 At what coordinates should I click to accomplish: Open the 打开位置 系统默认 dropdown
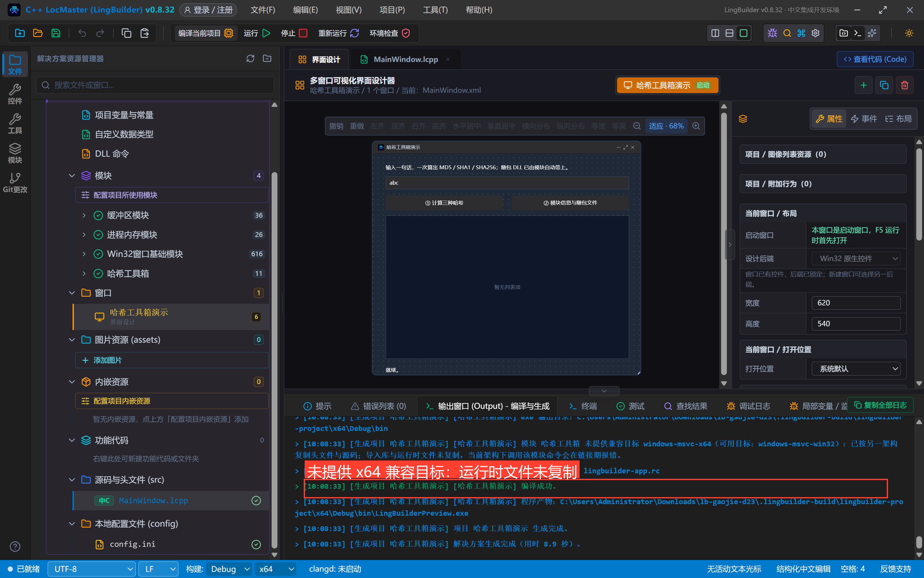tap(856, 369)
